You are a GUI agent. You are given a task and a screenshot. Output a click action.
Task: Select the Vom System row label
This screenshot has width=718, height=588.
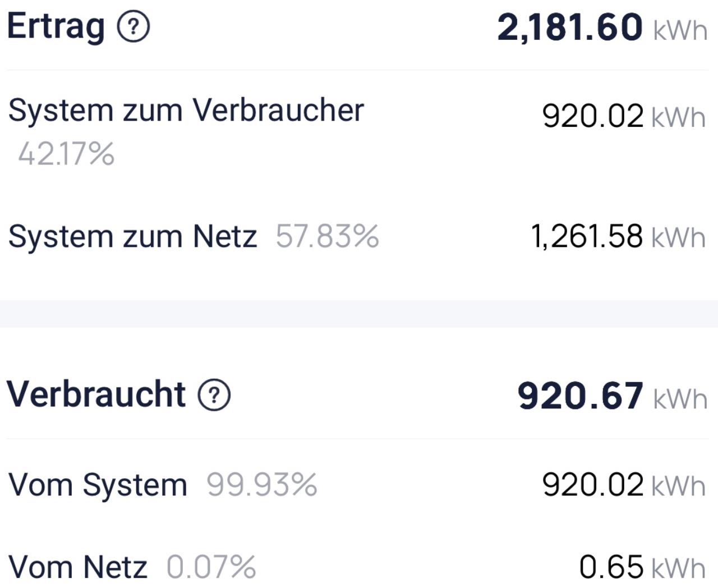(x=98, y=485)
